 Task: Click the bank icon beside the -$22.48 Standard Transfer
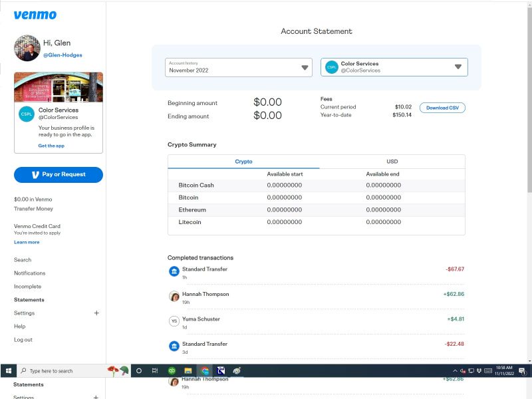174,346
